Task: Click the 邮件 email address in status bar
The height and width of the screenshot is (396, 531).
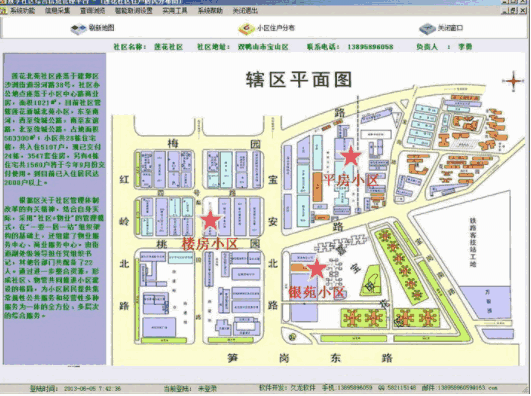Action: click(459, 388)
